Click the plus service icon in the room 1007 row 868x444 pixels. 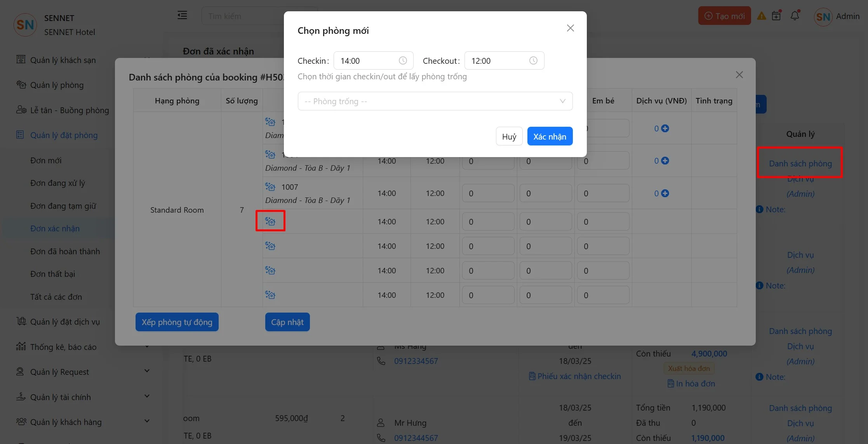665,193
